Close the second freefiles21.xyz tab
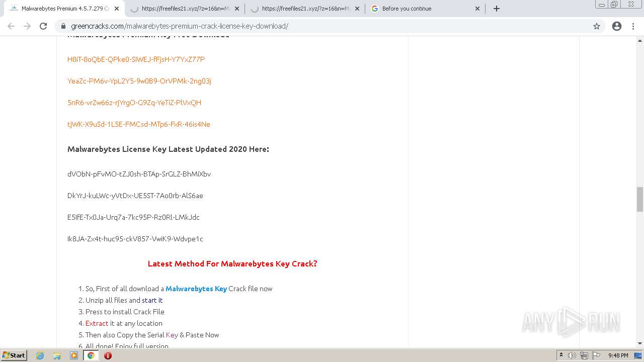This screenshot has width=644, height=362. coord(357,9)
